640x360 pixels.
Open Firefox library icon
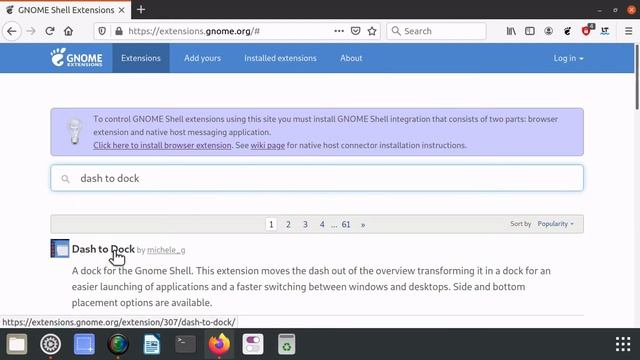tap(511, 31)
